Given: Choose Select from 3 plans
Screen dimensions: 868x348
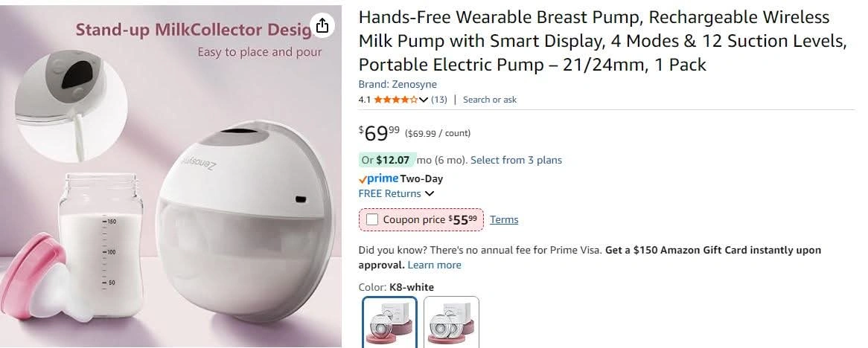Looking at the screenshot, I should point(516,160).
